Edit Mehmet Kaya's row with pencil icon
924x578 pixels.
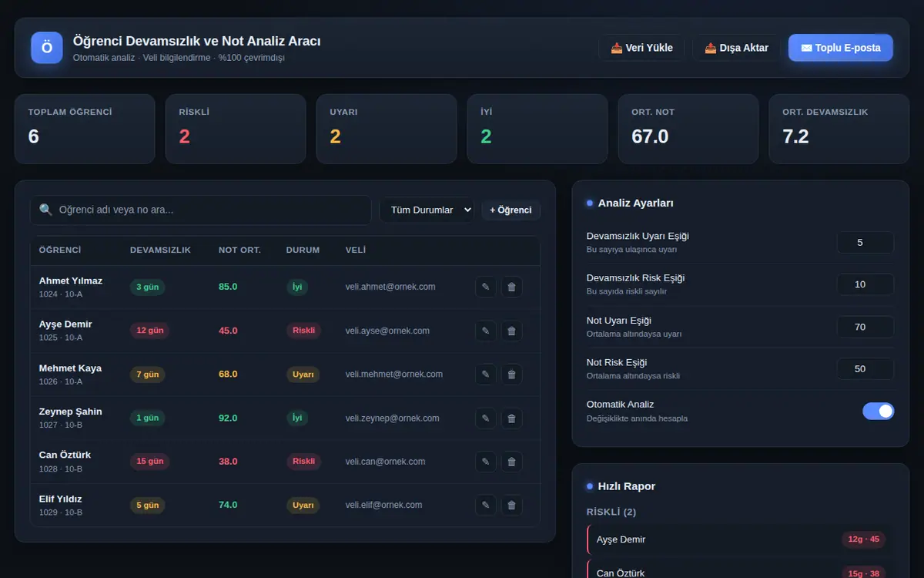pyautogui.click(x=485, y=375)
